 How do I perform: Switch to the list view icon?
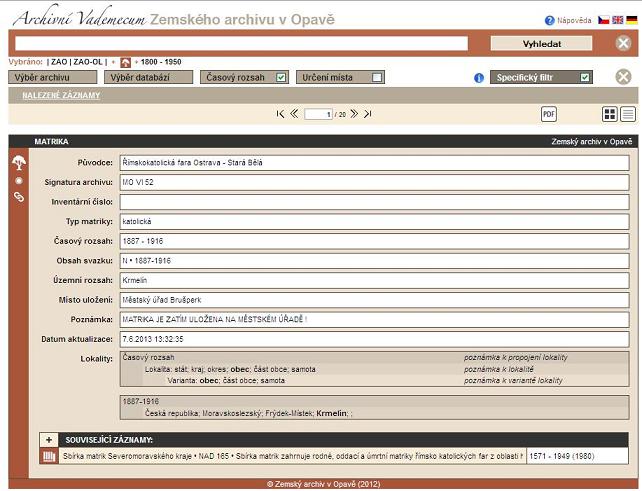click(628, 114)
